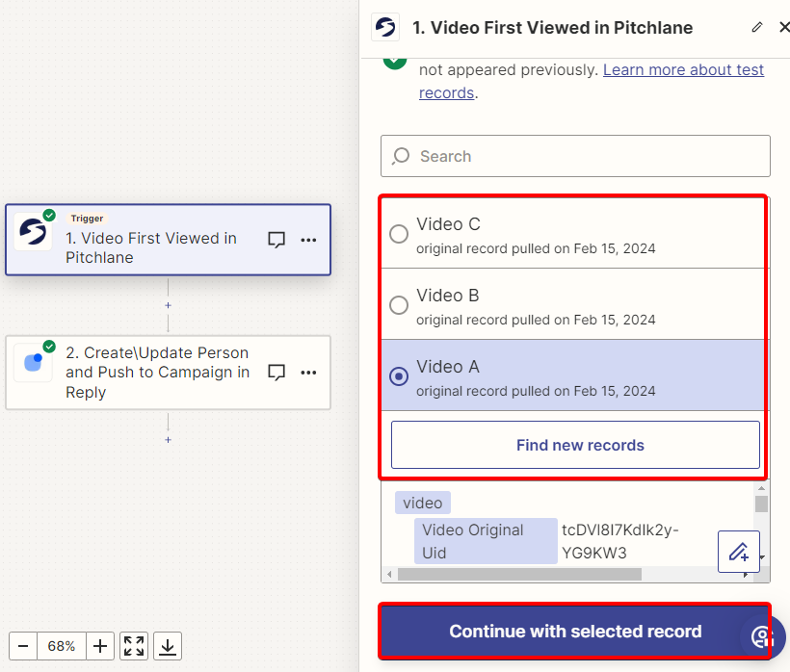
Task: Zoom out the canvas with minus button
Action: 23,646
